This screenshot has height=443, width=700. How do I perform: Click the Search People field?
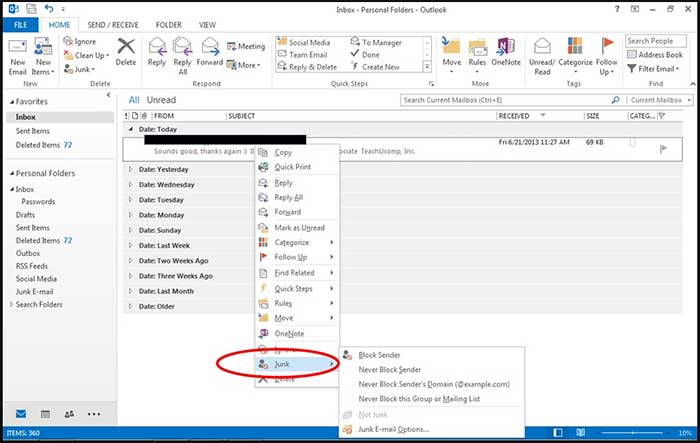coord(655,41)
